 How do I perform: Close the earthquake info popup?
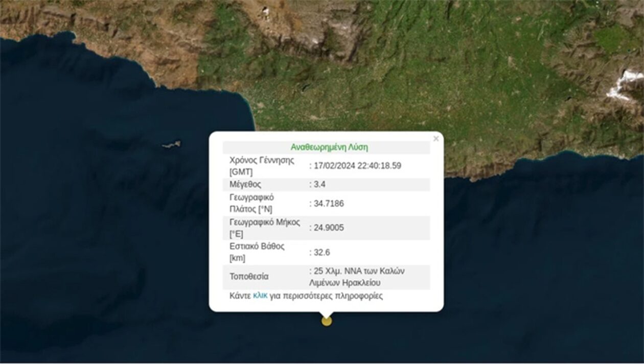click(435, 139)
